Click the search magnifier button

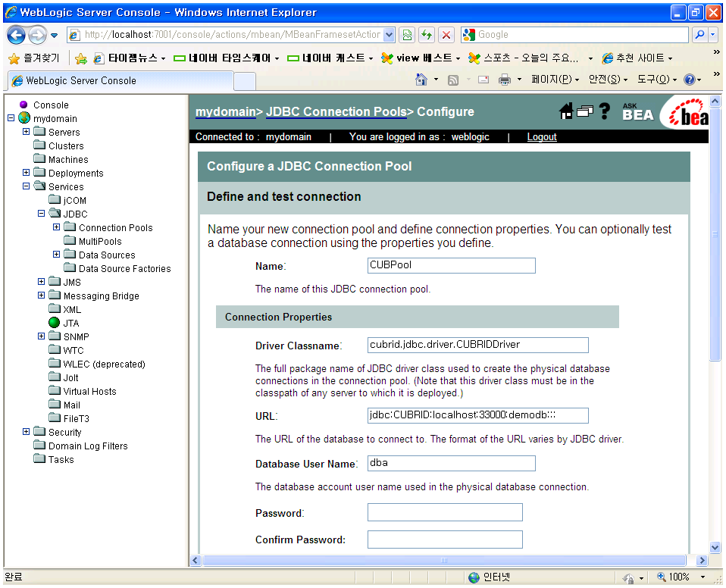(x=700, y=35)
